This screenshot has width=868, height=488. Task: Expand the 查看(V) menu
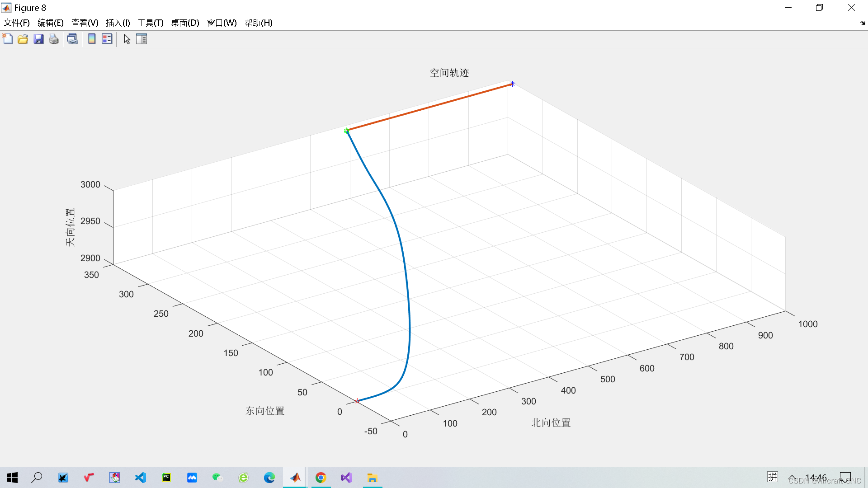coord(85,23)
